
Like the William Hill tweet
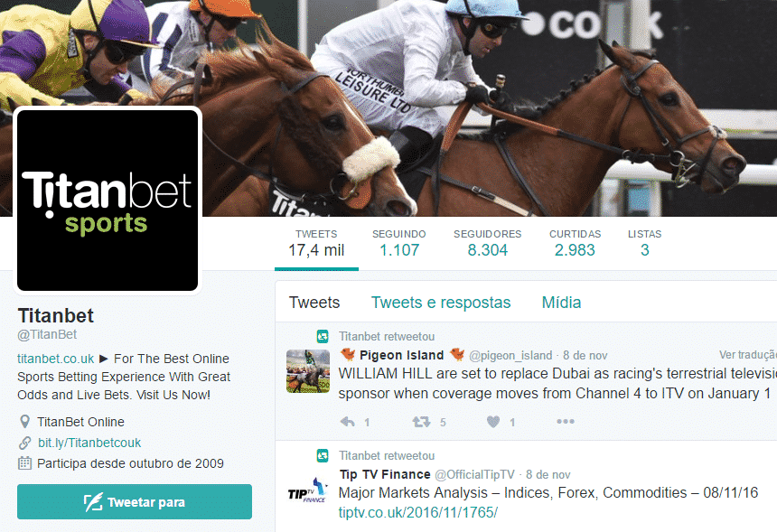[493, 422]
